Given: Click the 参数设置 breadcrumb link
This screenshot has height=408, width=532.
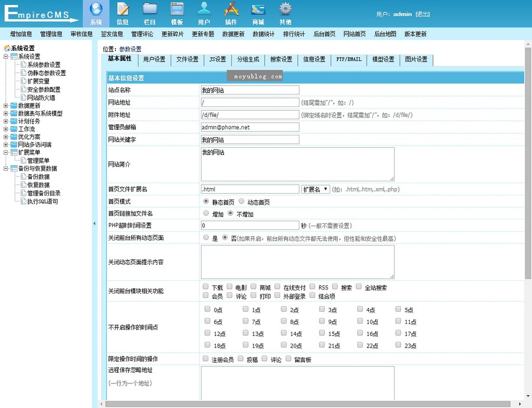Looking at the screenshot, I should coord(130,49).
